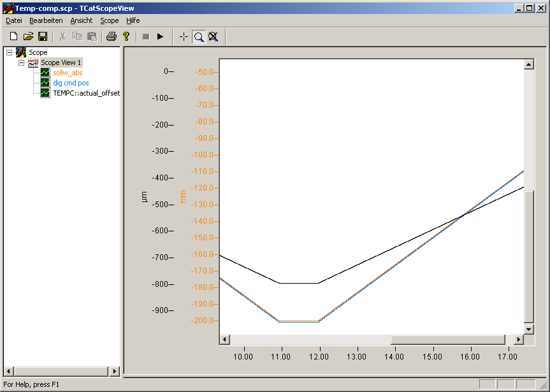Click the tree panel scroll left arrow
The width and height of the screenshot is (550, 392).
pyautogui.click(x=9, y=371)
